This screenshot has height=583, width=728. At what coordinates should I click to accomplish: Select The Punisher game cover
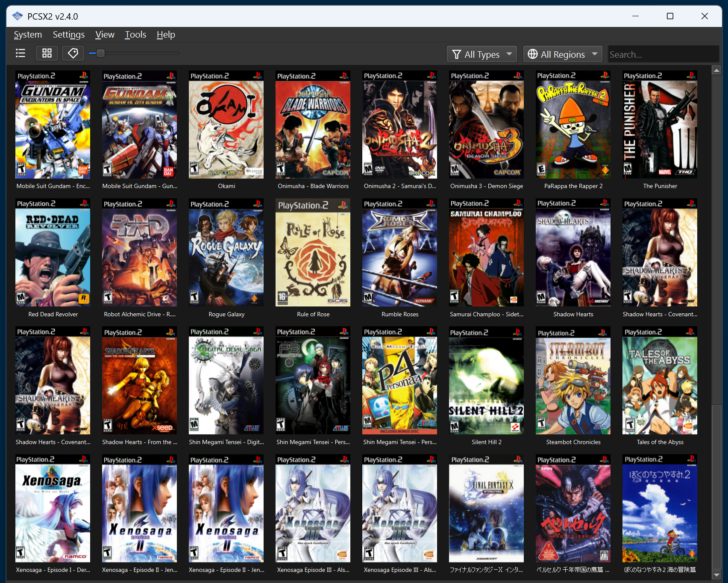coord(660,124)
